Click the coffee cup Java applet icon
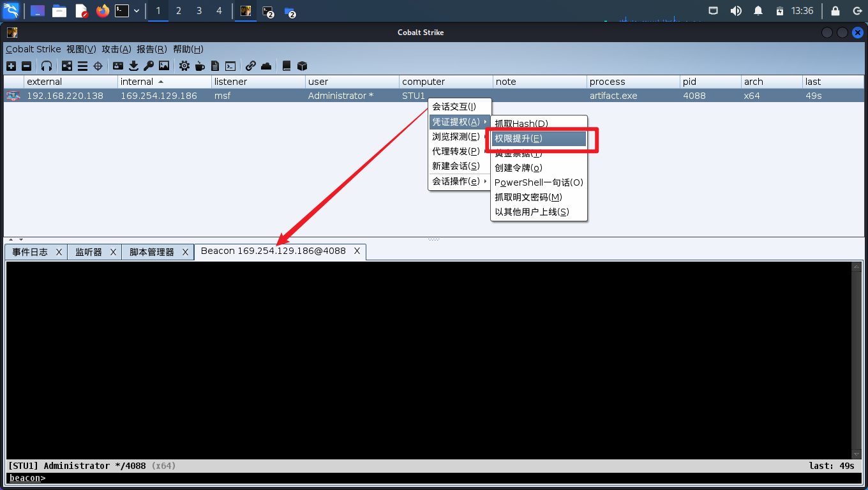Viewport: 868px width, 490px height. [200, 66]
